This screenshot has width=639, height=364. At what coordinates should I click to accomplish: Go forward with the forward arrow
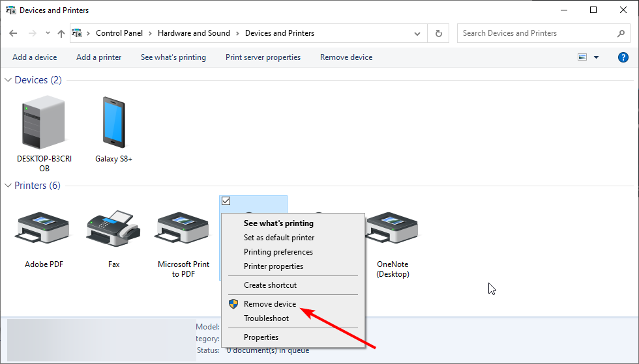tap(32, 33)
